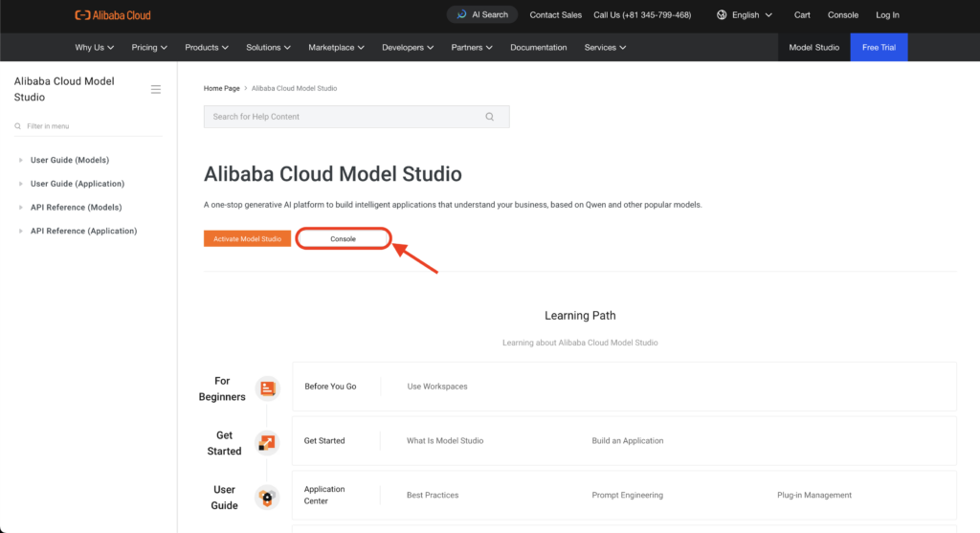This screenshot has height=533, width=980.
Task: Click the User Guide hexagon icon
Action: pyautogui.click(x=267, y=498)
